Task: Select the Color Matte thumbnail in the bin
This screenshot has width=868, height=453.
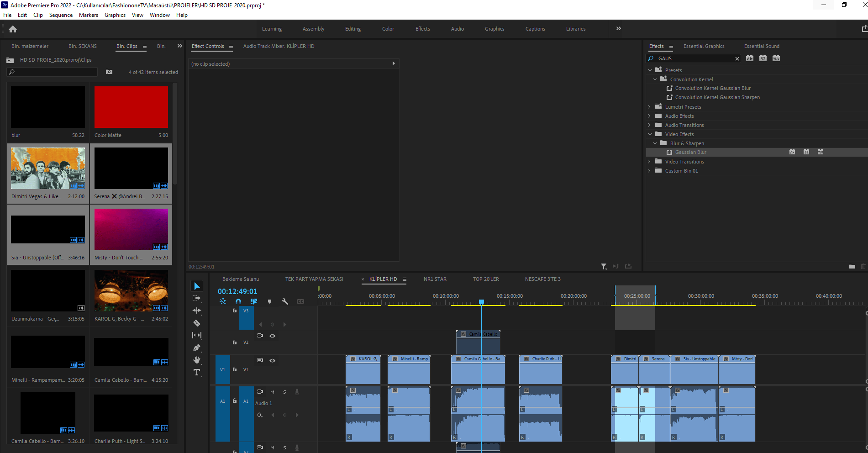Action: pyautogui.click(x=131, y=107)
